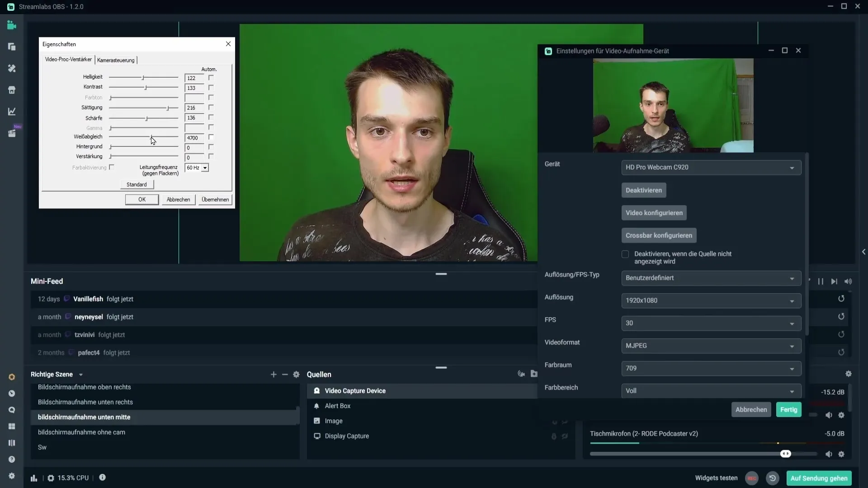
Task: Open Auflösung/FPS-Typ Benutzerdefiniert dropdown
Action: click(711, 278)
